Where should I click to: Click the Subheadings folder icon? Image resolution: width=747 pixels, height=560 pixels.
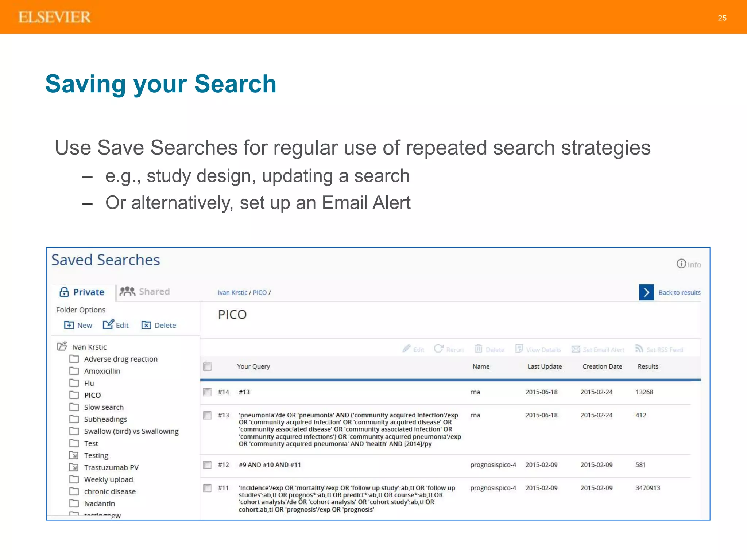coord(74,419)
